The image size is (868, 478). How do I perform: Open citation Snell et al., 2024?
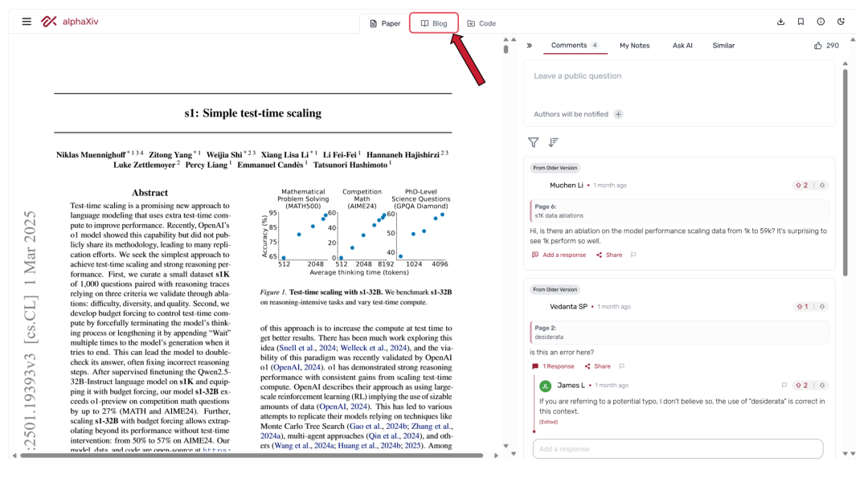(307, 348)
